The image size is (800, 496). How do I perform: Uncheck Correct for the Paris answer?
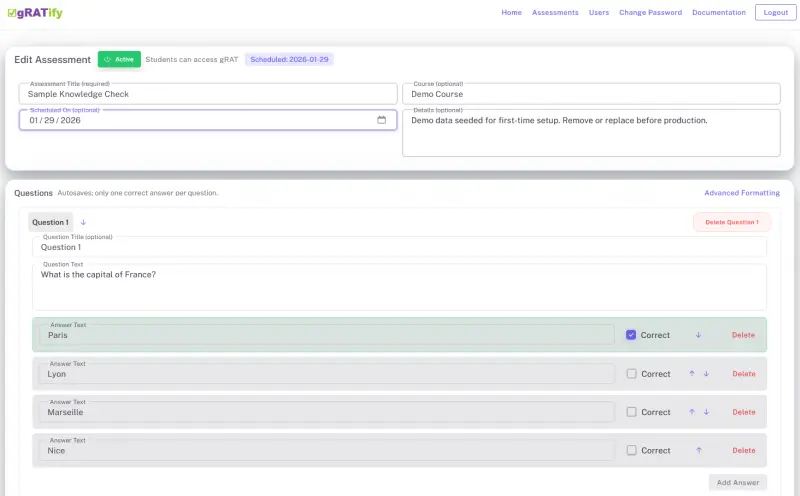pos(631,335)
